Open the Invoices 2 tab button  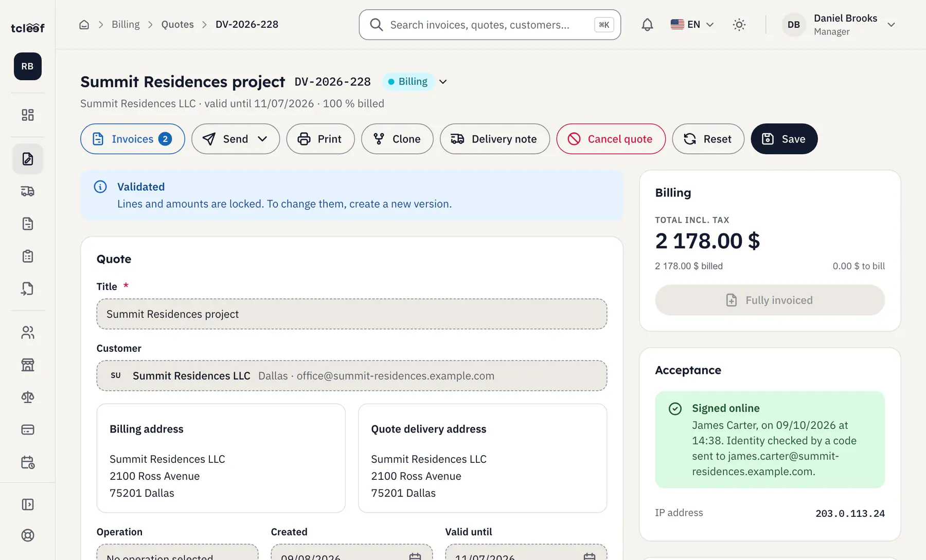[x=133, y=139]
